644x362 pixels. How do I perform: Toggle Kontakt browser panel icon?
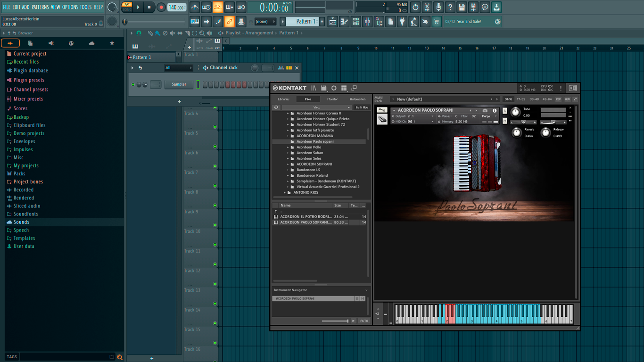(314, 88)
